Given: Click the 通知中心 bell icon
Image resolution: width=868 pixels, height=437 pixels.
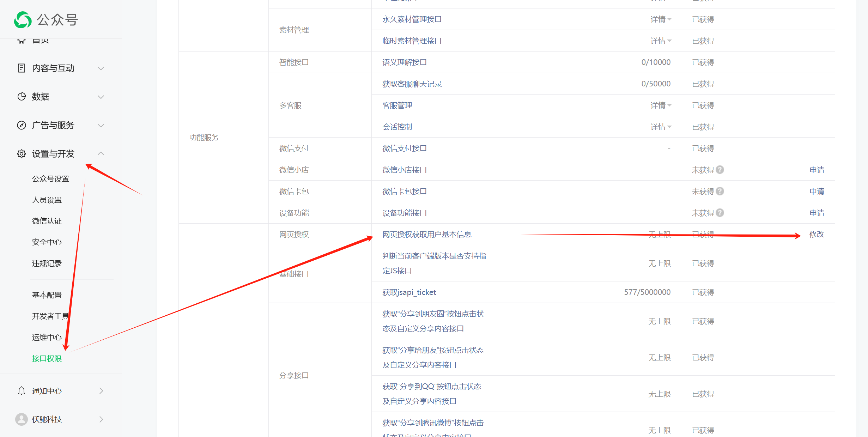Looking at the screenshot, I should click(x=22, y=391).
